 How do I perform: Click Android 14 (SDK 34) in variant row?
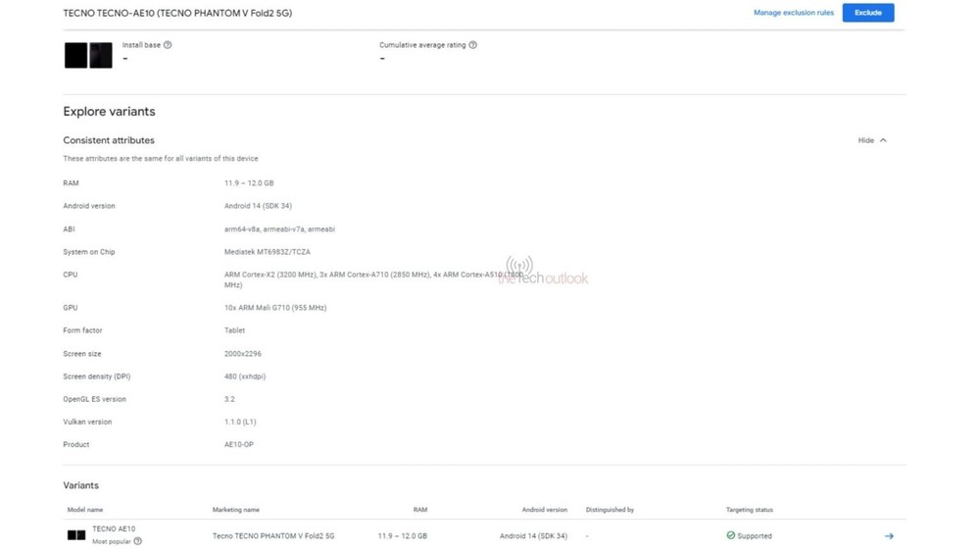533,535
